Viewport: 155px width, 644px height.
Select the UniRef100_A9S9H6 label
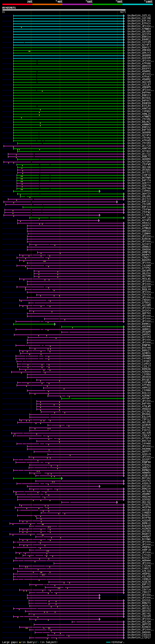(139, 327)
